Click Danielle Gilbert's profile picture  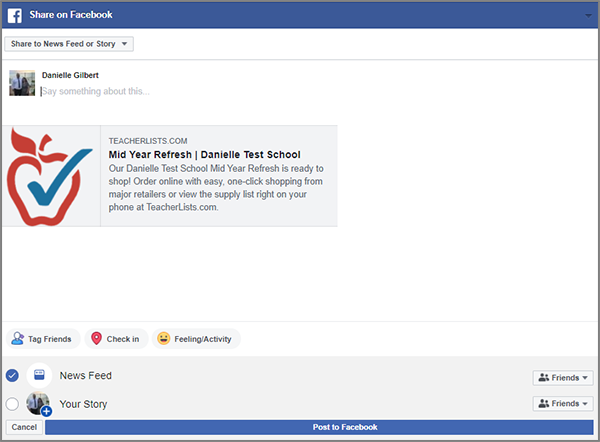click(x=22, y=83)
